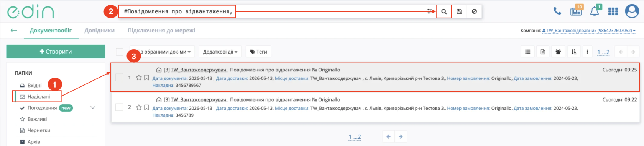Tick the checkbox for document row 1
The width and height of the screenshot is (644, 146).
[119, 78]
